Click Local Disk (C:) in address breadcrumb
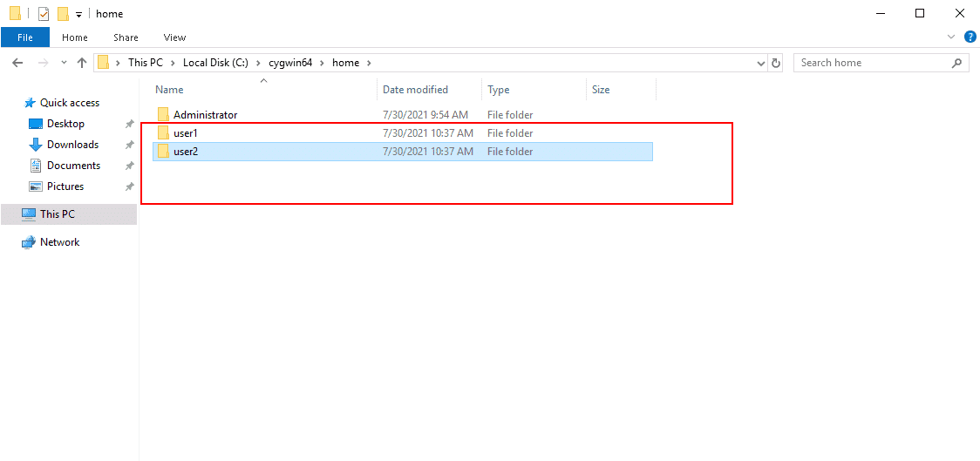The width and height of the screenshot is (980, 461). tap(215, 63)
